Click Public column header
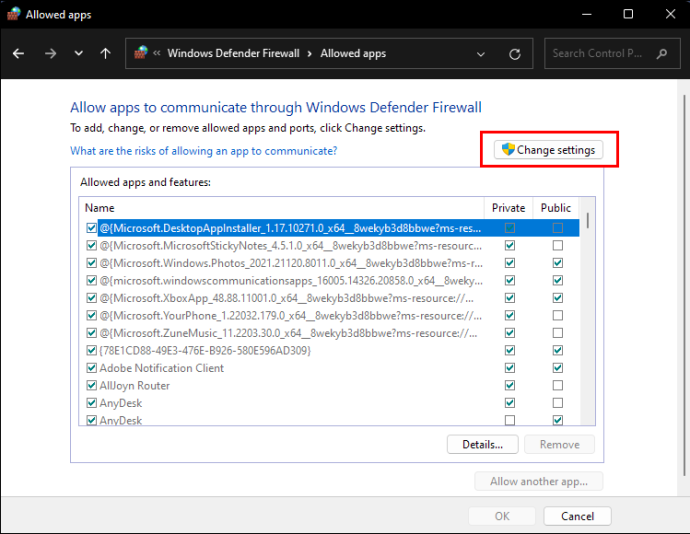 [x=556, y=208]
